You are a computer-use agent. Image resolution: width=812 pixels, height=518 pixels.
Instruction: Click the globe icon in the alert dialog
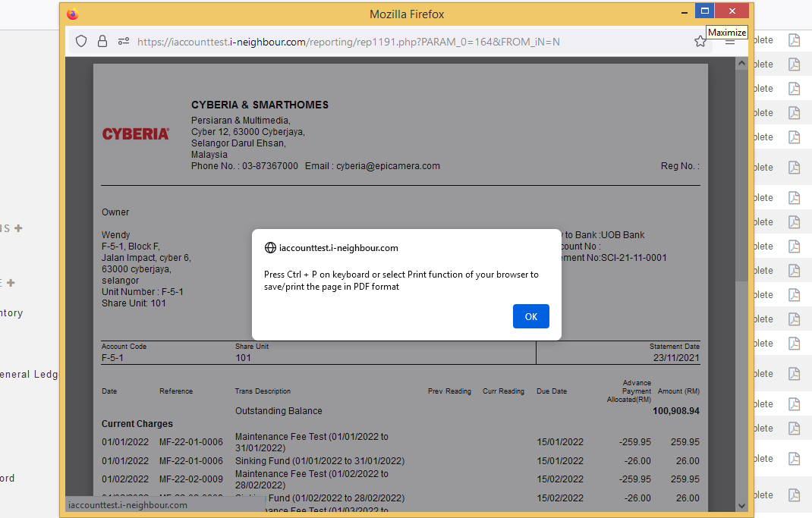click(x=270, y=248)
